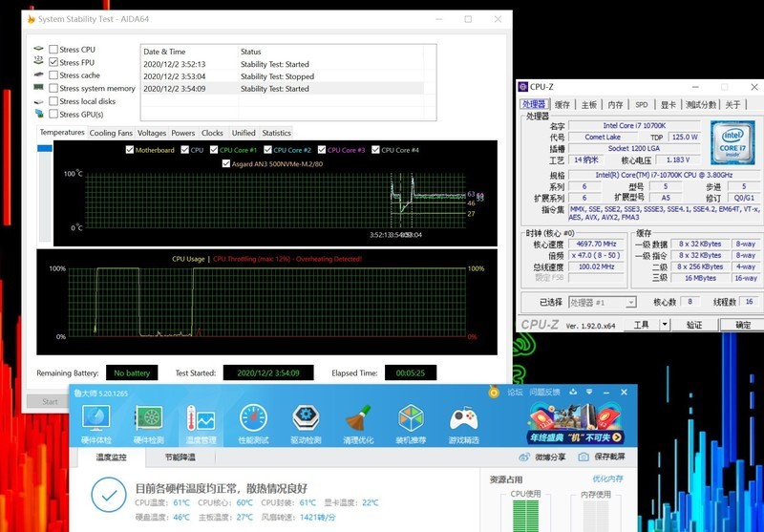Open 温度管理 temperature management icon
The image size is (764, 532).
201,424
